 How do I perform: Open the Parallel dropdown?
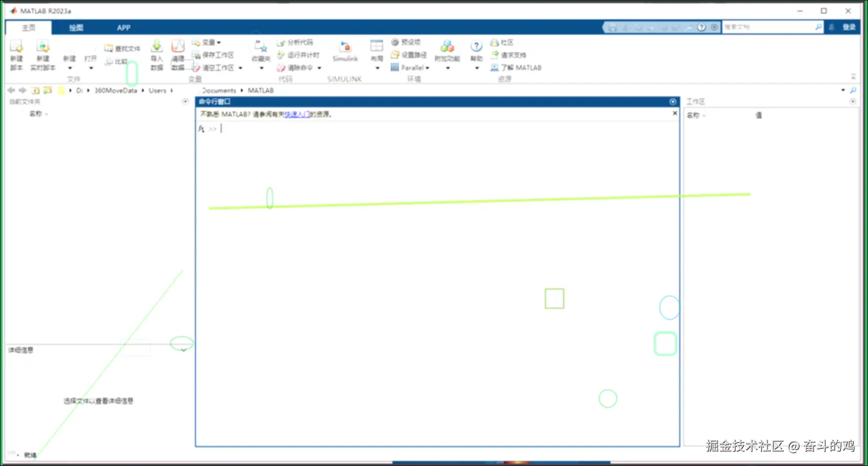click(x=410, y=67)
